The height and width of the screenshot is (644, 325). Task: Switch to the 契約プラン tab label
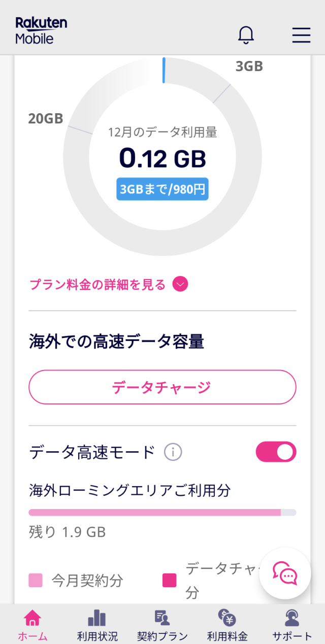click(162, 636)
